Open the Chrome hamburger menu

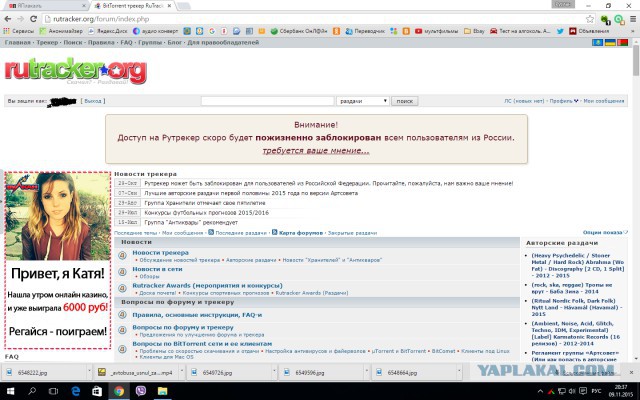633,19
